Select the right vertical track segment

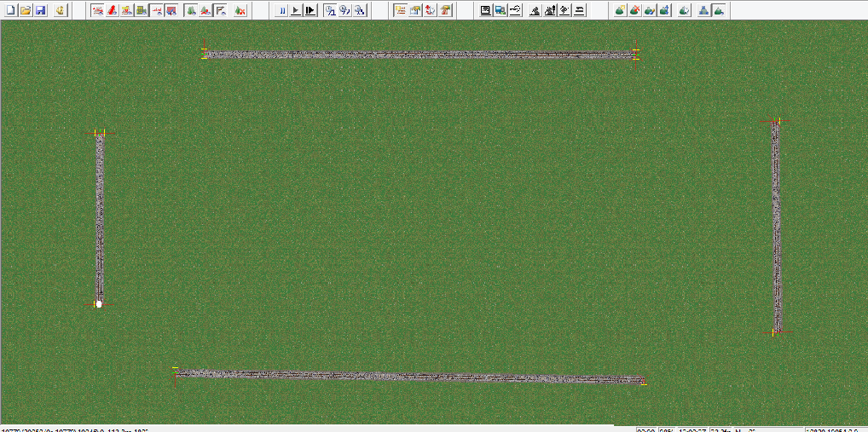click(x=777, y=227)
